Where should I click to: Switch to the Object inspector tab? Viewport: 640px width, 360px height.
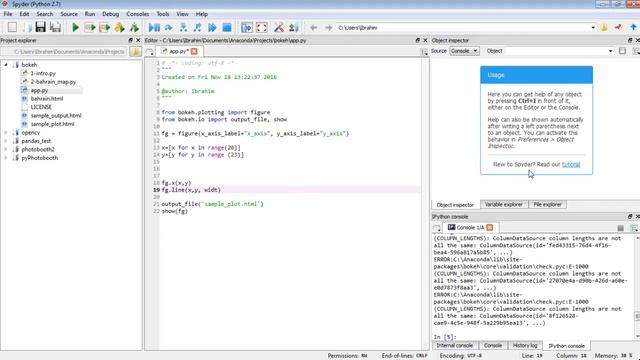(x=455, y=205)
